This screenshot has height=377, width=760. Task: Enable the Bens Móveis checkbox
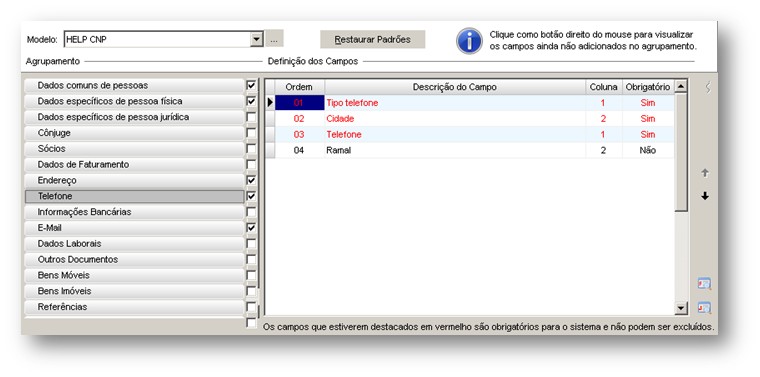[251, 275]
